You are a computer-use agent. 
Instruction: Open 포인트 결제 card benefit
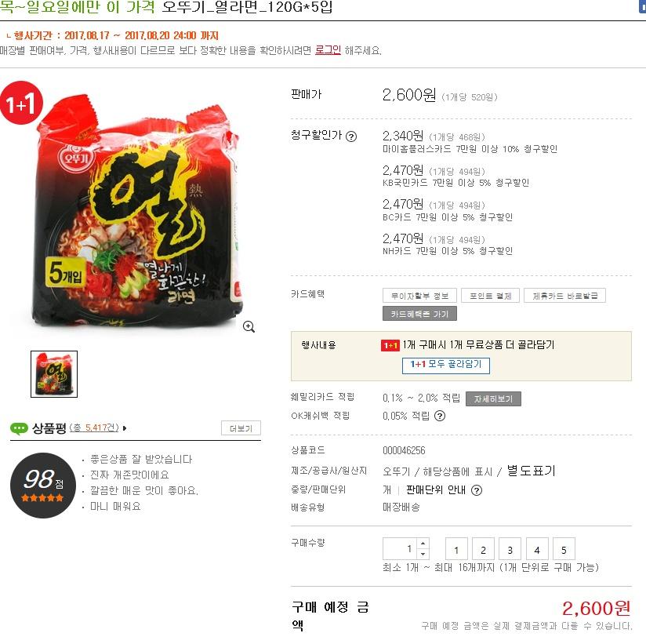(490, 296)
